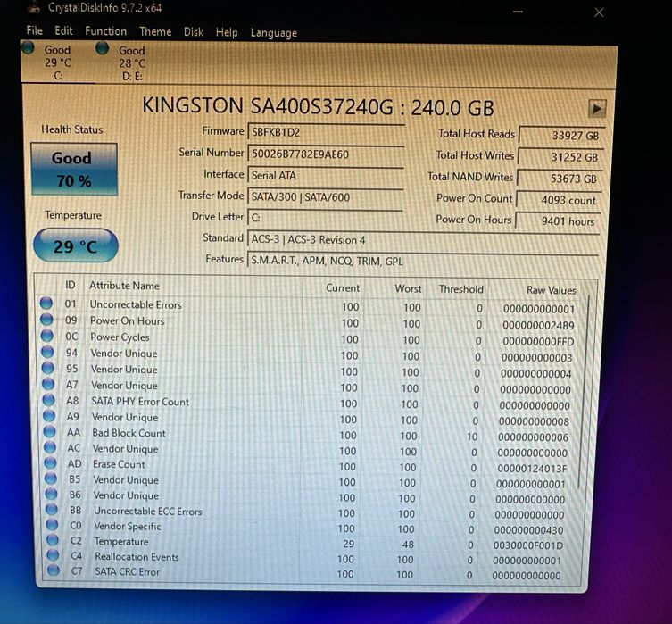Click the Drive Letter field
This screenshot has width=672, height=624.
[x=325, y=218]
